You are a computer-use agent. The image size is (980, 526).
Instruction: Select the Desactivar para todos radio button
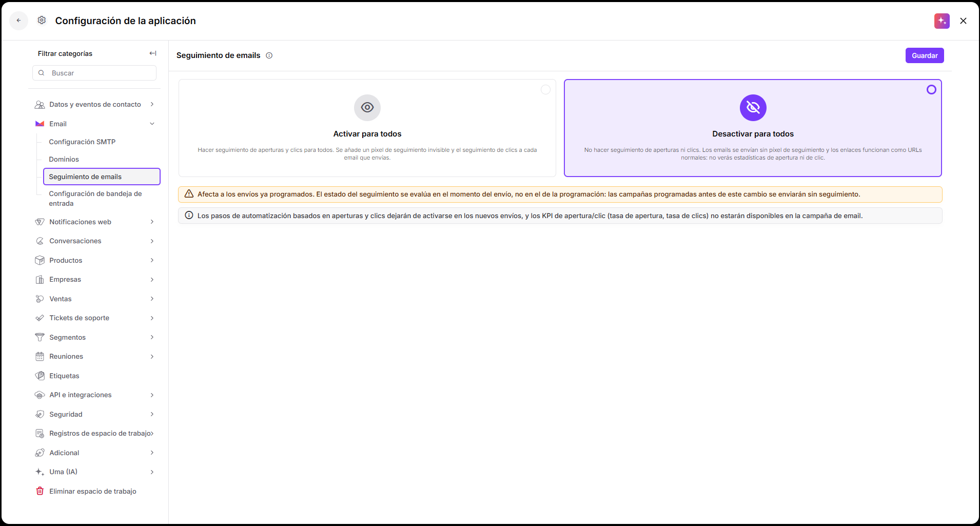[x=931, y=90]
